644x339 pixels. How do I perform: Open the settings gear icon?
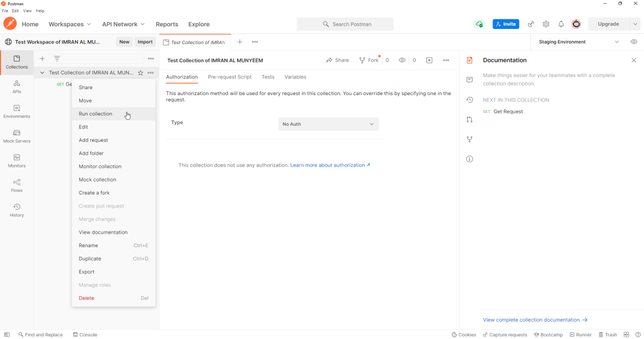click(546, 24)
